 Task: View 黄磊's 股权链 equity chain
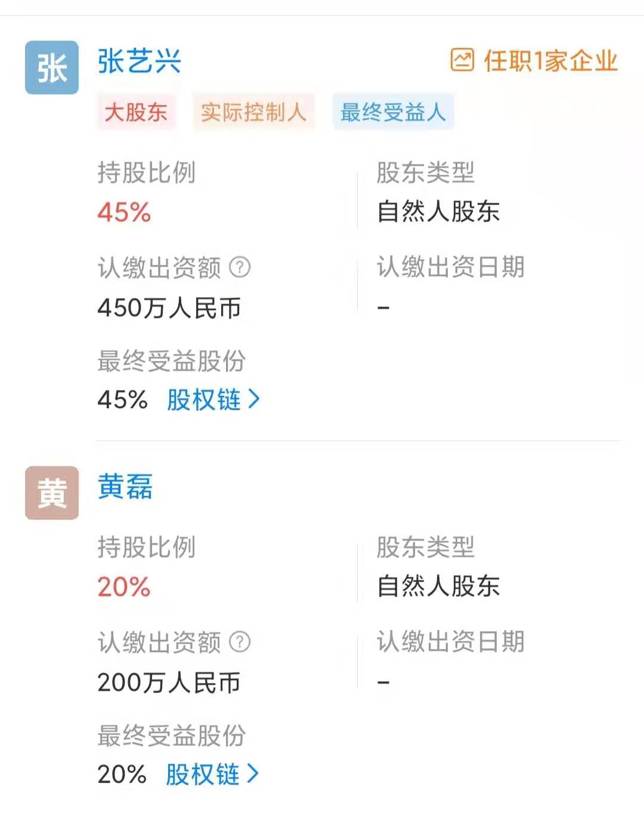tap(203, 774)
